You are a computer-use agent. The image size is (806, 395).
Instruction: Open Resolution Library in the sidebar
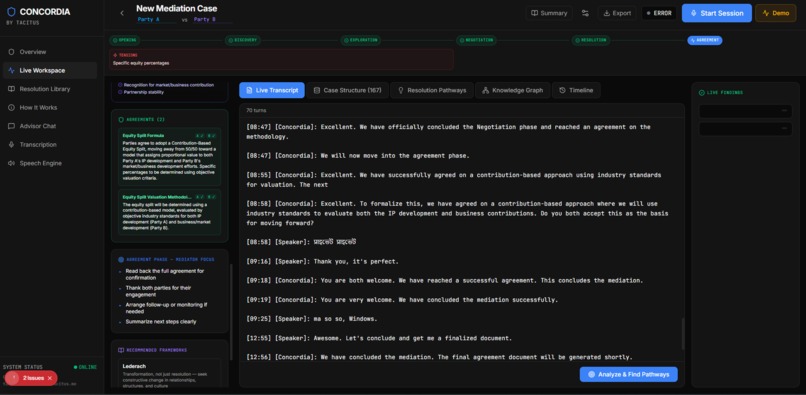point(49,89)
